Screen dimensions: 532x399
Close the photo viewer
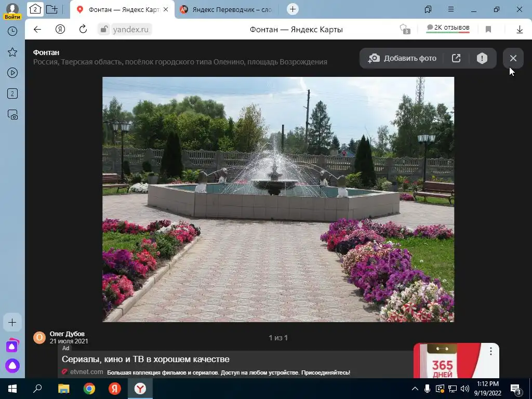pos(513,58)
